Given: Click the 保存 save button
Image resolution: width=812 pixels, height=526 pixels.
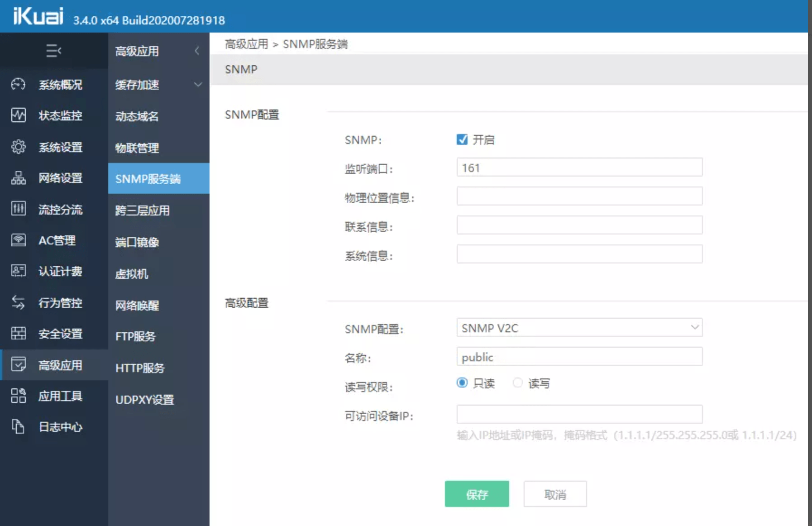Looking at the screenshot, I should tap(477, 494).
